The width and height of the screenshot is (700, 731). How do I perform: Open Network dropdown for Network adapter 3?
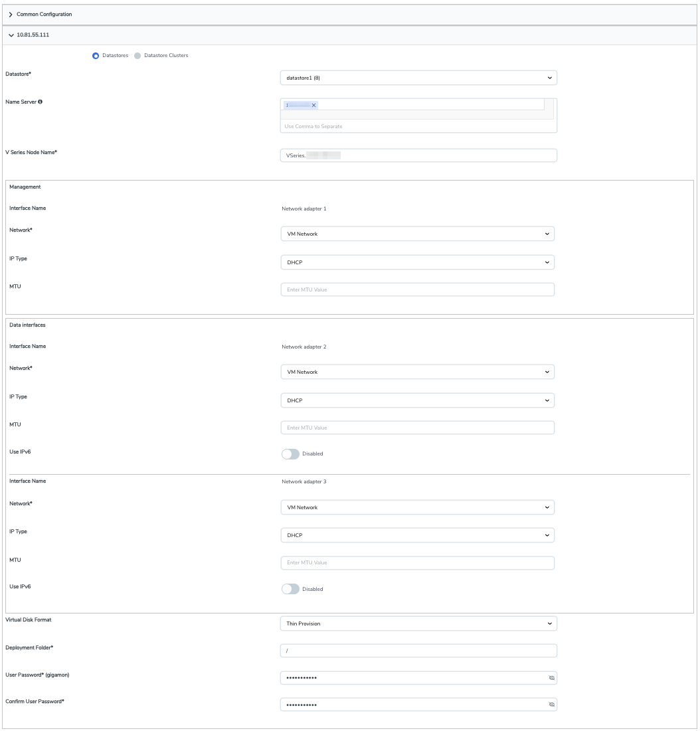pyautogui.click(x=417, y=507)
